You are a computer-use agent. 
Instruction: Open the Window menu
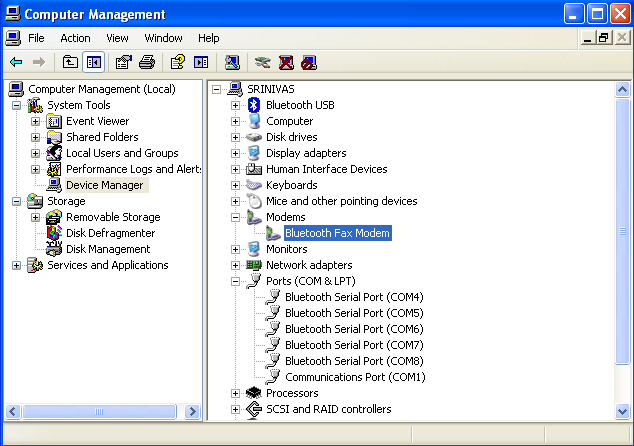163,38
